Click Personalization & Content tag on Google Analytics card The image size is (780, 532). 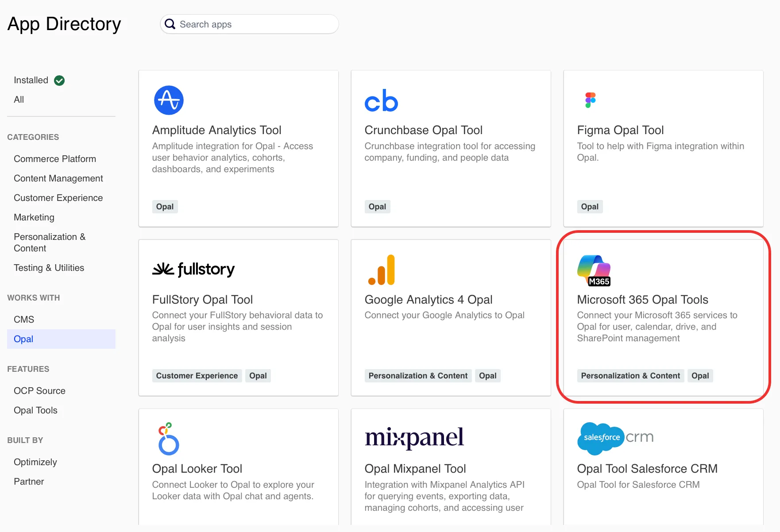418,376
